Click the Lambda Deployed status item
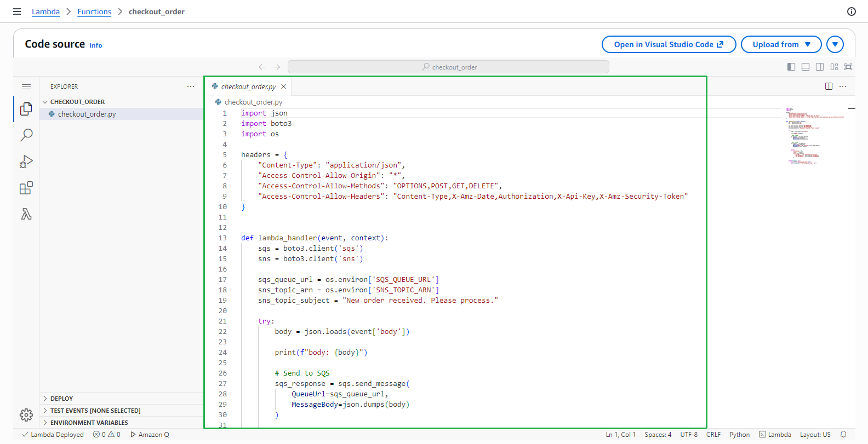 pos(53,434)
